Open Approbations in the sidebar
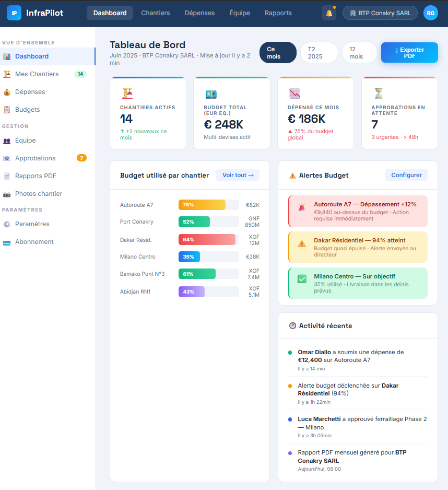 (x=48, y=158)
